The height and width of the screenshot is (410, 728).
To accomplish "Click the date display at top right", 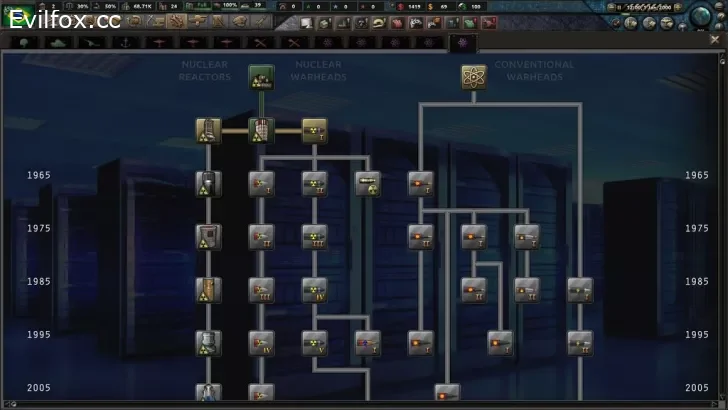I will [x=650, y=6].
